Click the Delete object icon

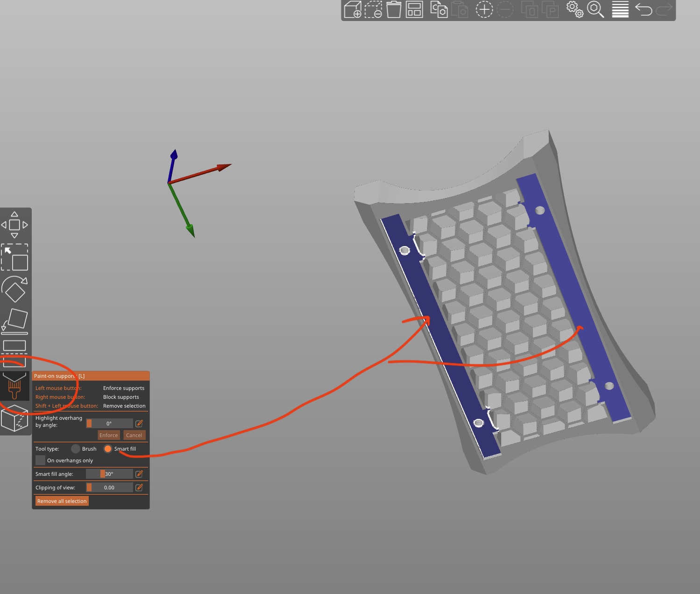[x=373, y=9]
